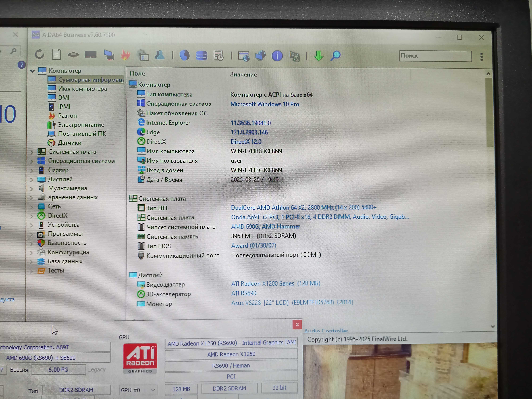Open the DirectX 12.0 value link
Screen dimensions: 532x399
pyautogui.click(x=246, y=142)
